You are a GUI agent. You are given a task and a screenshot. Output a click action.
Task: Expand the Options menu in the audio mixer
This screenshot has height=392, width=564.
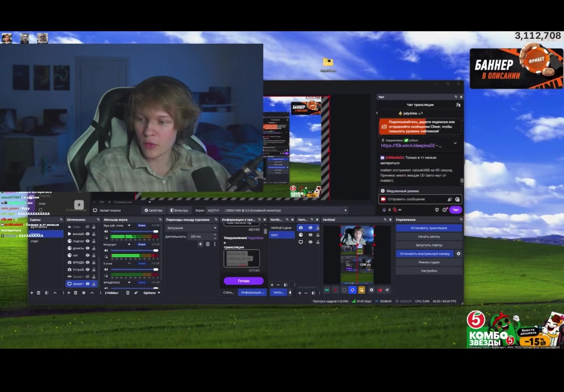[152, 293]
